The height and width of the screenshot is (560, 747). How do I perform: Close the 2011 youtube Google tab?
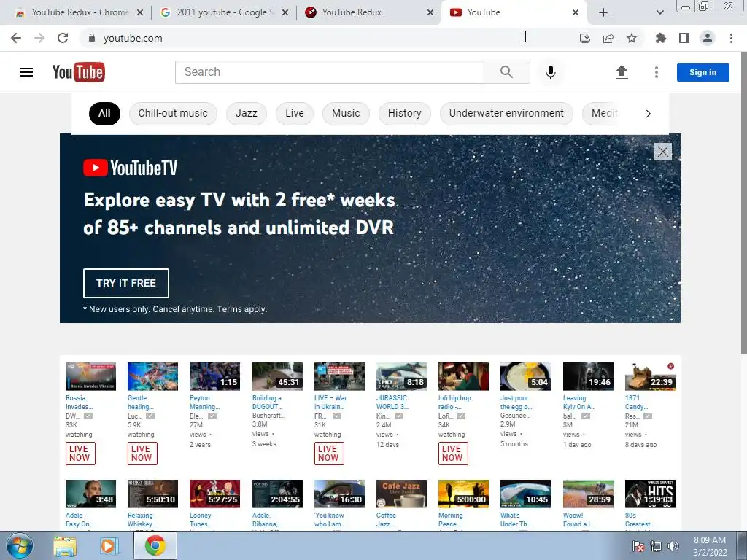coord(285,13)
